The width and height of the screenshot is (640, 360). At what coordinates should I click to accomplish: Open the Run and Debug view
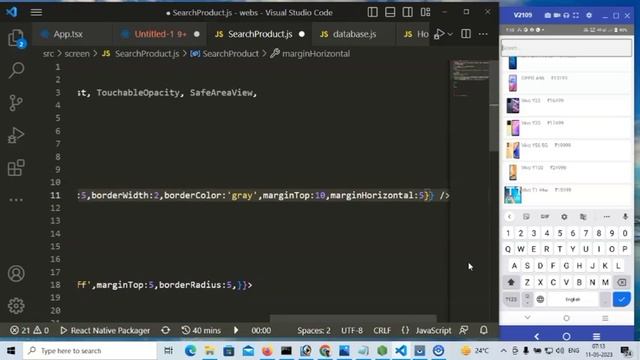pyautogui.click(x=16, y=135)
